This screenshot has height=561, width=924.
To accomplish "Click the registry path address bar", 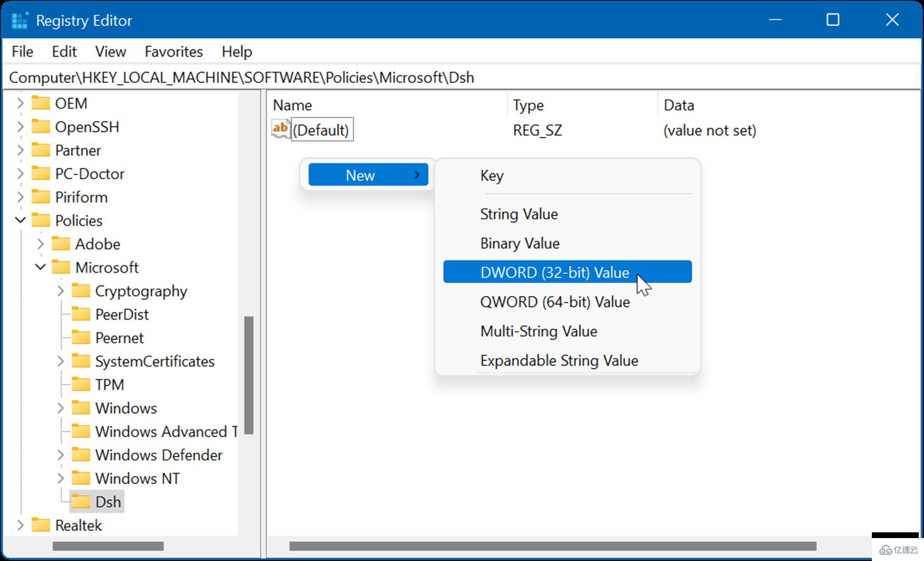I will coord(462,78).
